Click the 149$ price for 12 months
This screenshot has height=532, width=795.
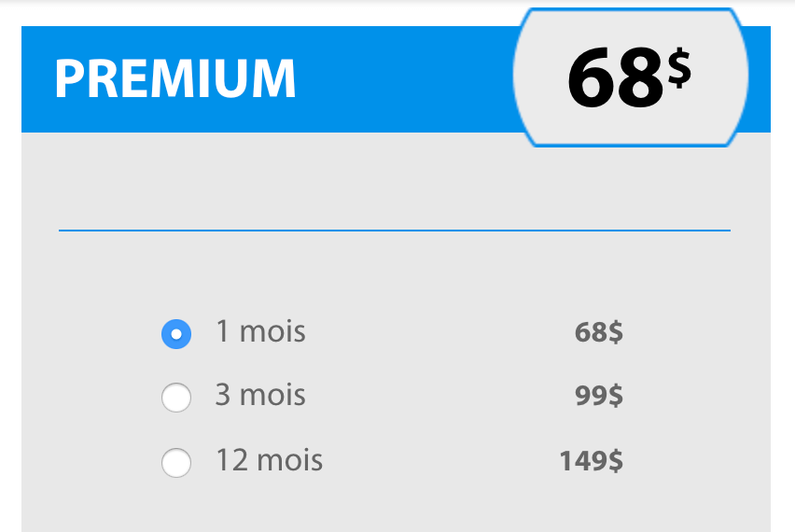coord(591,460)
